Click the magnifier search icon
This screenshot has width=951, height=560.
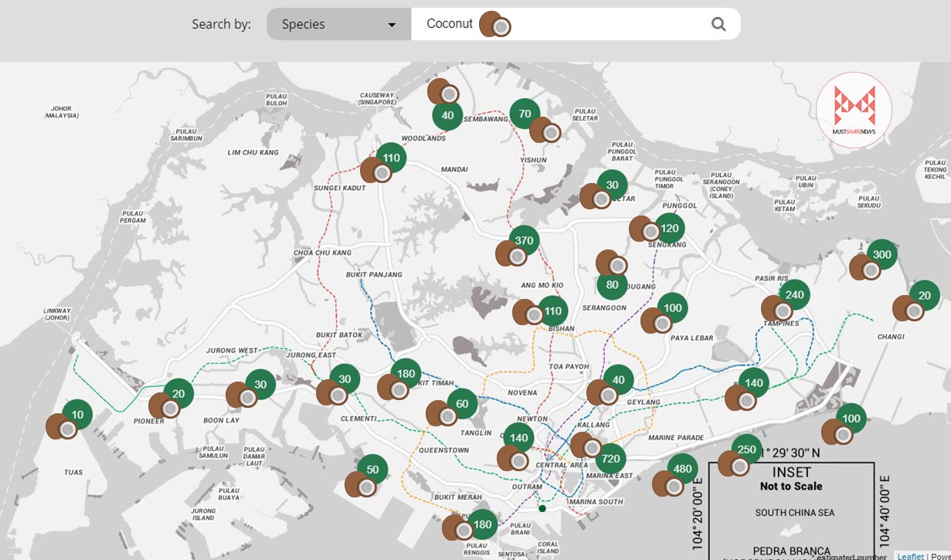(x=718, y=24)
